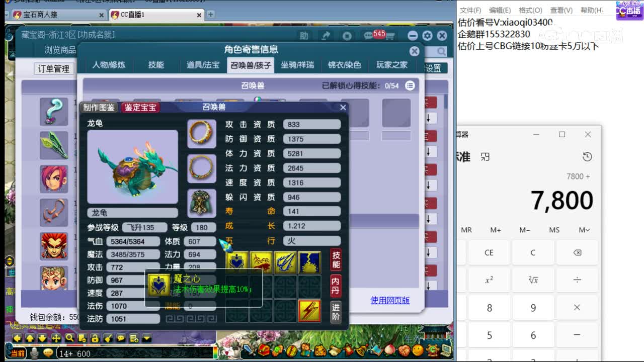Click the fire beast pet skill icon
The height and width of the screenshot is (362, 644).
point(261,261)
